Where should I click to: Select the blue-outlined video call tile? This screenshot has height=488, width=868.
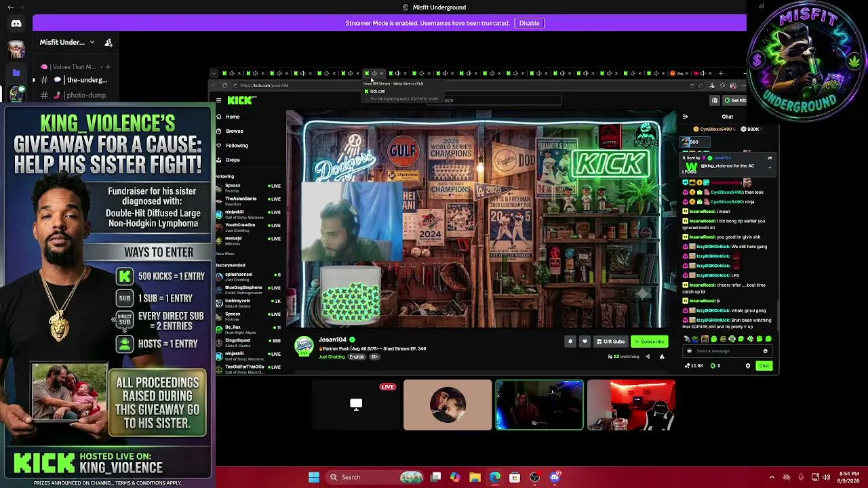539,405
